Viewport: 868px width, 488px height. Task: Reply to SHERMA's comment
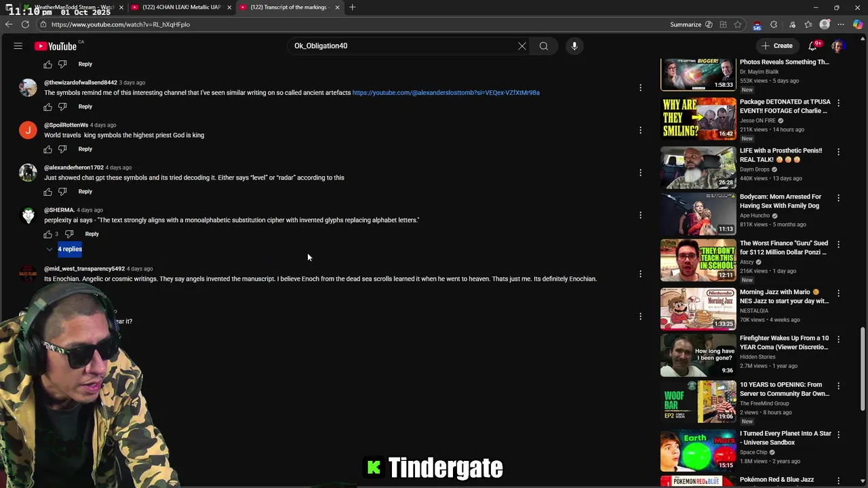tap(92, 235)
